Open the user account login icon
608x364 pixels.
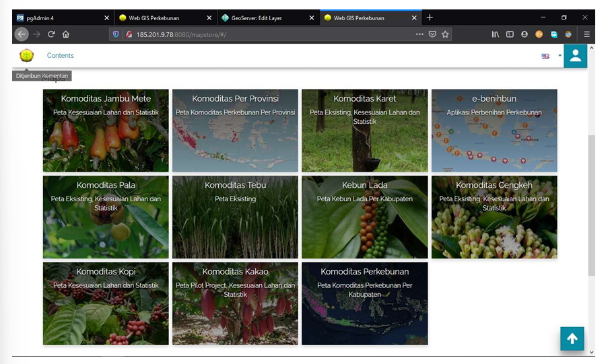(x=575, y=57)
